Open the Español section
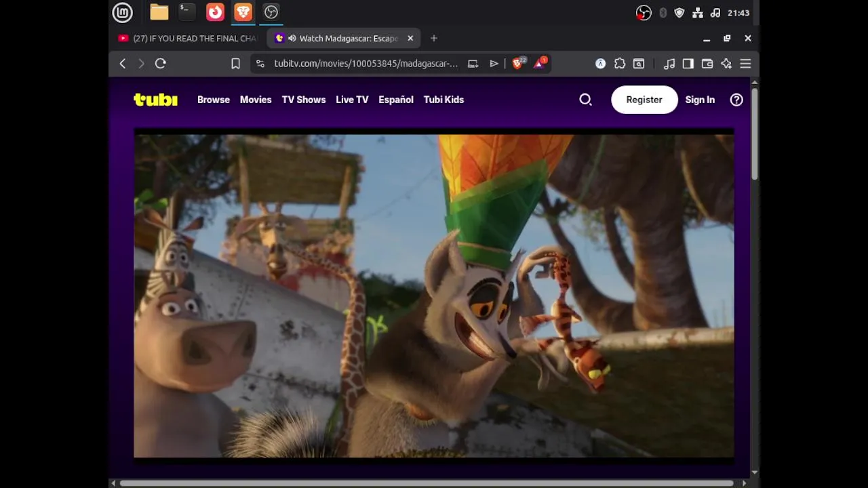Screen dimensions: 868x488 tap(396, 100)
